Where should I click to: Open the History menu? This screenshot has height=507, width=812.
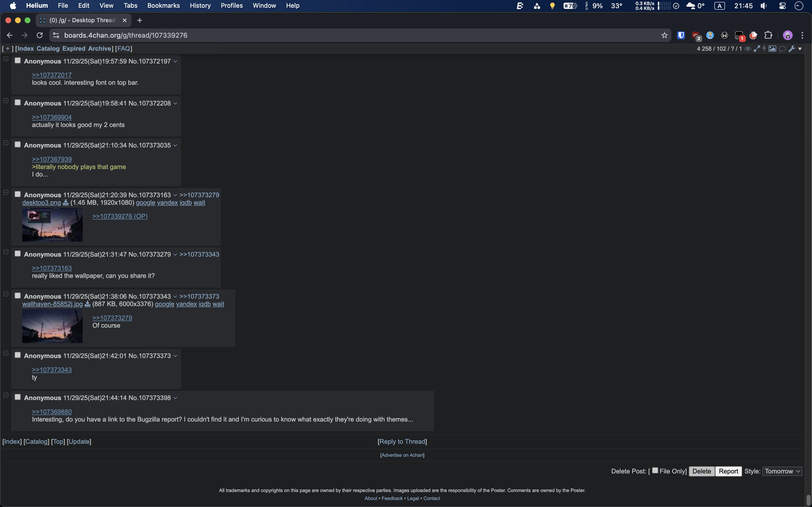(x=200, y=6)
